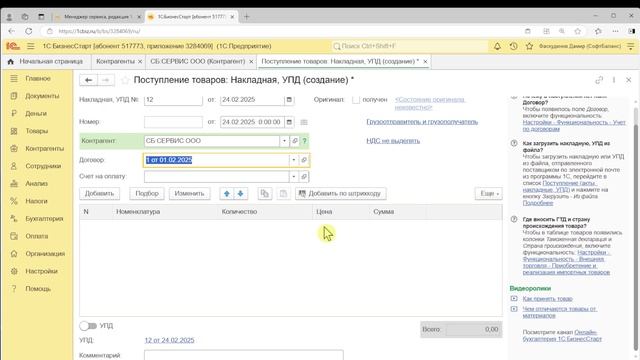
Task: Click Деньги icon in sidebar
Action: [x=14, y=113]
